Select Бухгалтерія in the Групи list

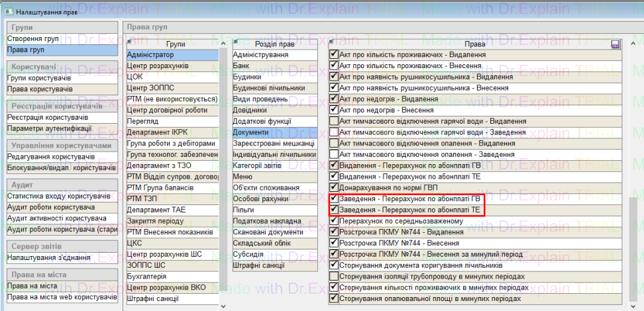(x=146, y=276)
